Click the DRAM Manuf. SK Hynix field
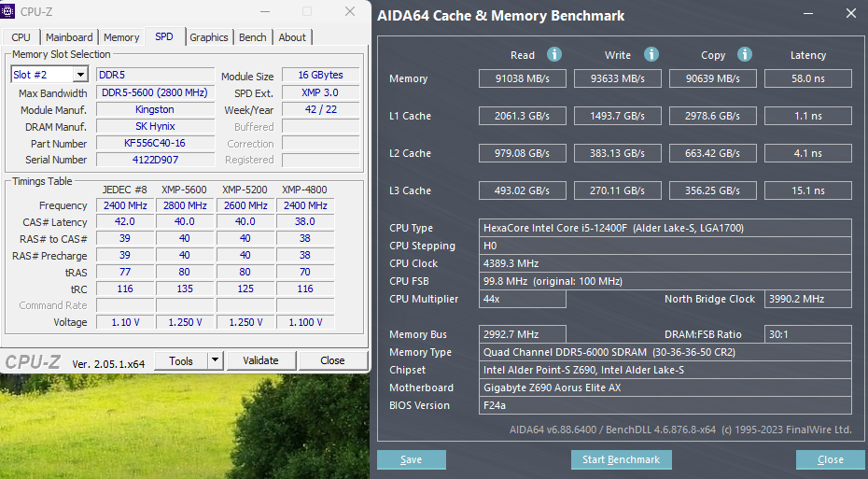The width and height of the screenshot is (868, 479). tap(155, 126)
